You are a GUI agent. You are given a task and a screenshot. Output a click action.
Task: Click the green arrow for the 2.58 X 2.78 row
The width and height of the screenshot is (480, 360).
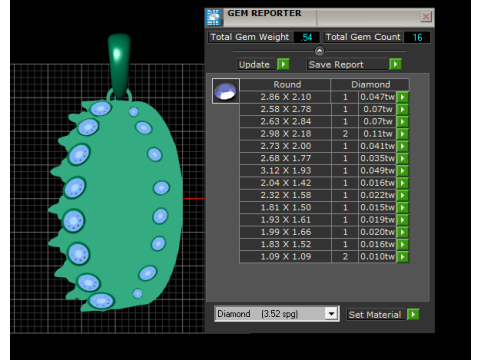point(403,109)
